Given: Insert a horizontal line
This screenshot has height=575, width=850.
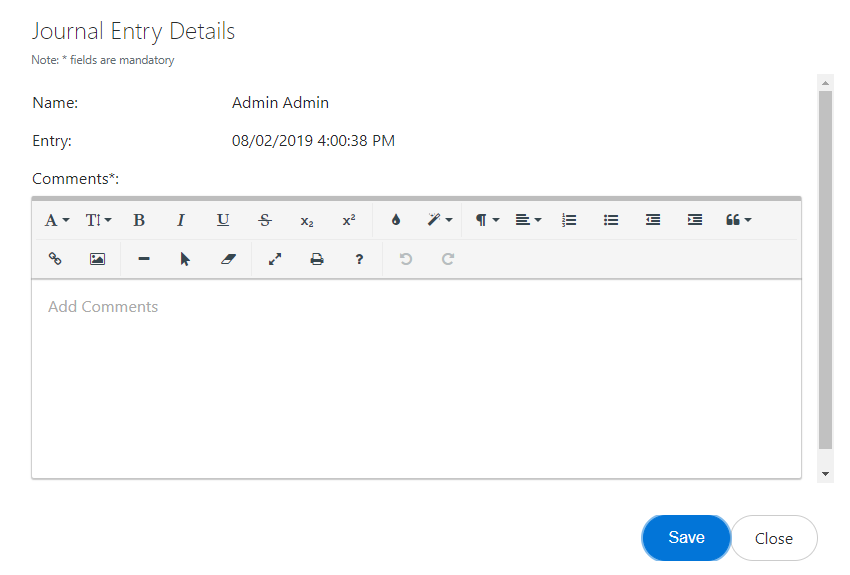Looking at the screenshot, I should 144,259.
